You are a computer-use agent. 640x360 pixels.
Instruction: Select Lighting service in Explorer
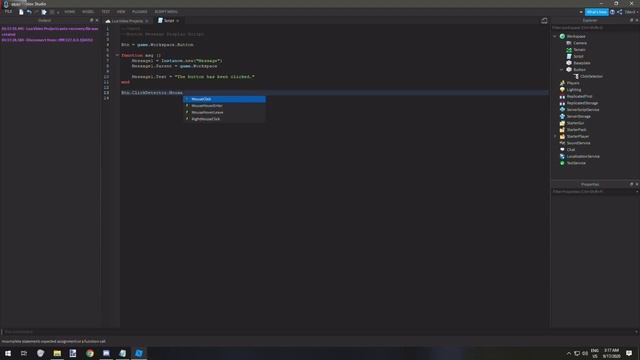click(573, 90)
